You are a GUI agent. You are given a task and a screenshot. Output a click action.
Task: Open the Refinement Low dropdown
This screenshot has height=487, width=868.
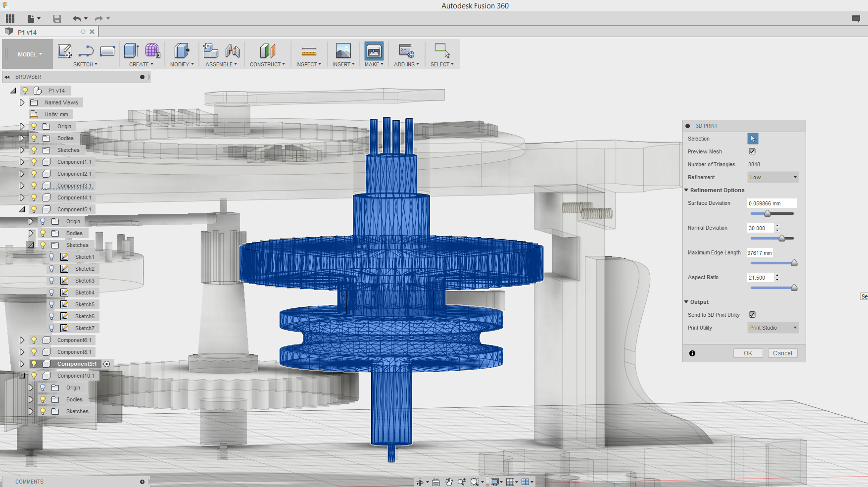click(x=773, y=177)
